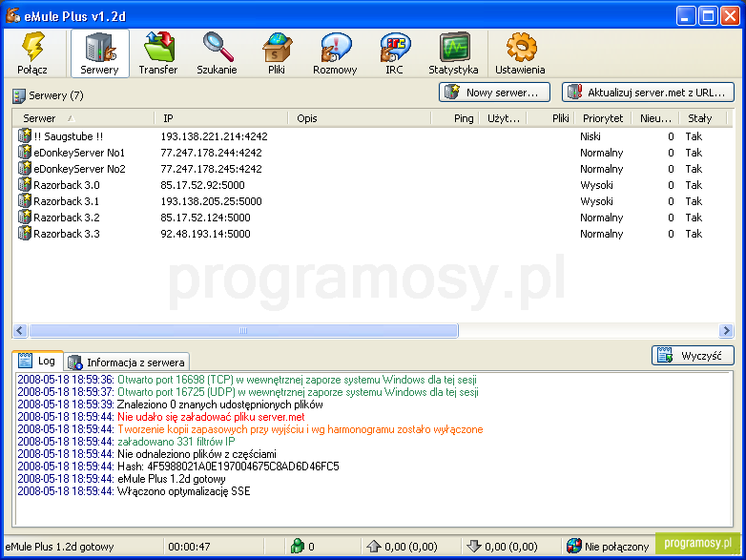Click server icon of Razorback 3.3

pyautogui.click(x=25, y=233)
